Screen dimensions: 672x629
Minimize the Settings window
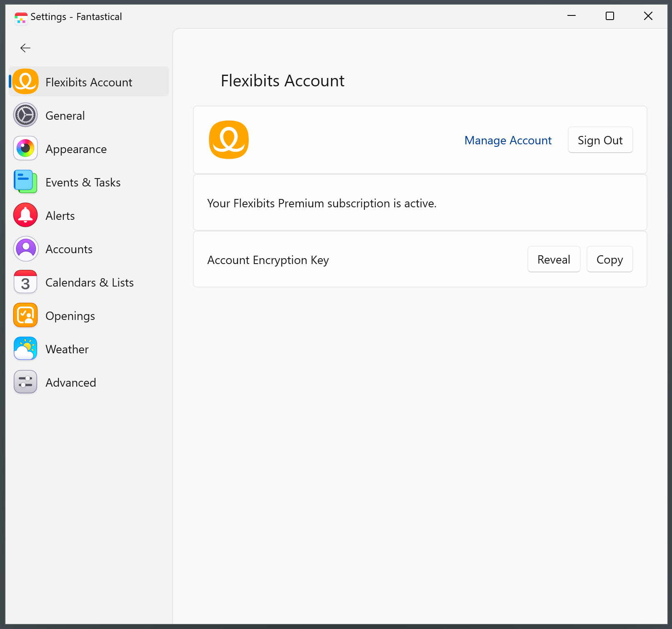pos(572,16)
